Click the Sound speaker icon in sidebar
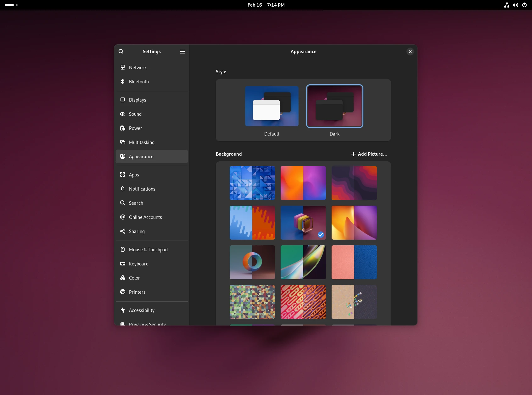 (x=123, y=114)
